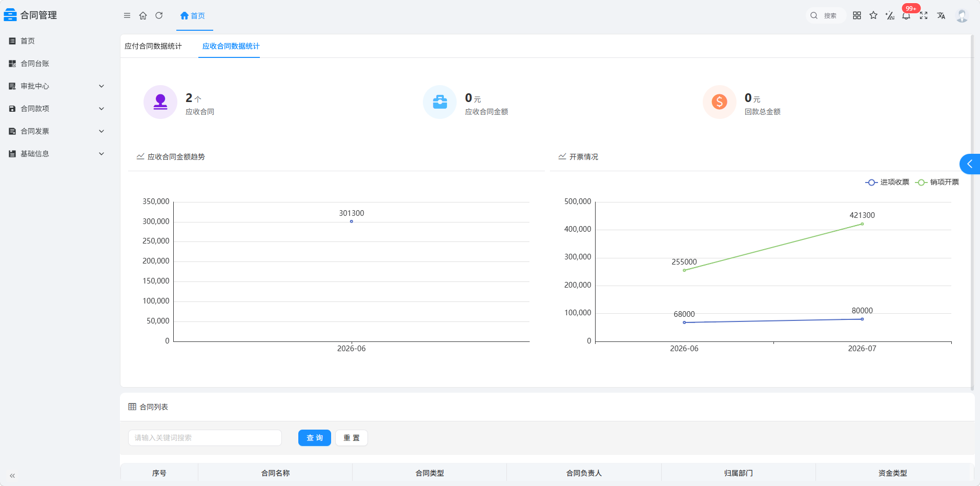
Task: Expand the 合同款项 submenu
Action: (x=56, y=109)
